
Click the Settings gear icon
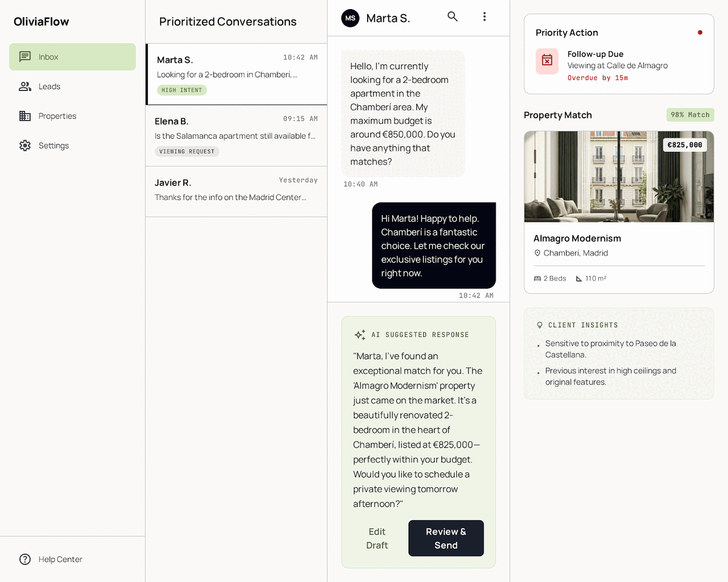coord(25,145)
